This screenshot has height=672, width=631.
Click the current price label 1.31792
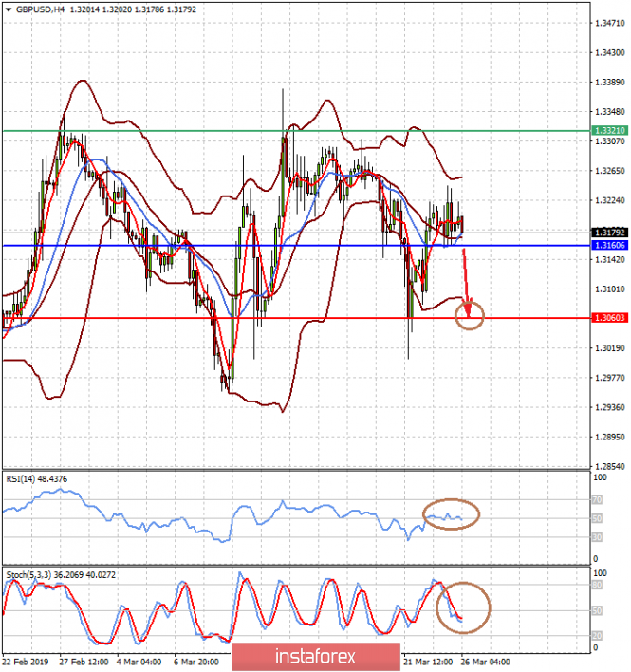click(607, 233)
